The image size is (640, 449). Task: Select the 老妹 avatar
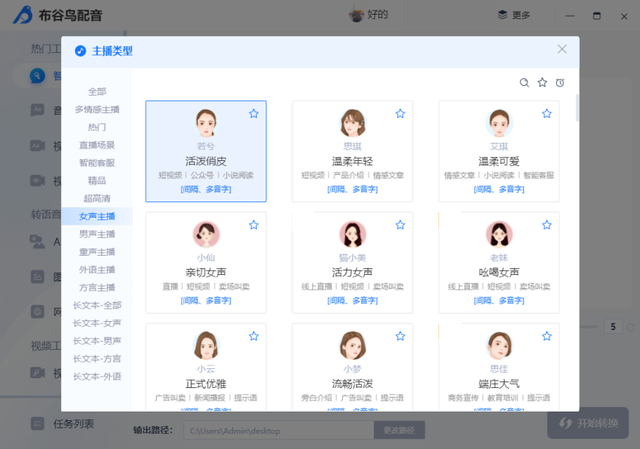(499, 234)
